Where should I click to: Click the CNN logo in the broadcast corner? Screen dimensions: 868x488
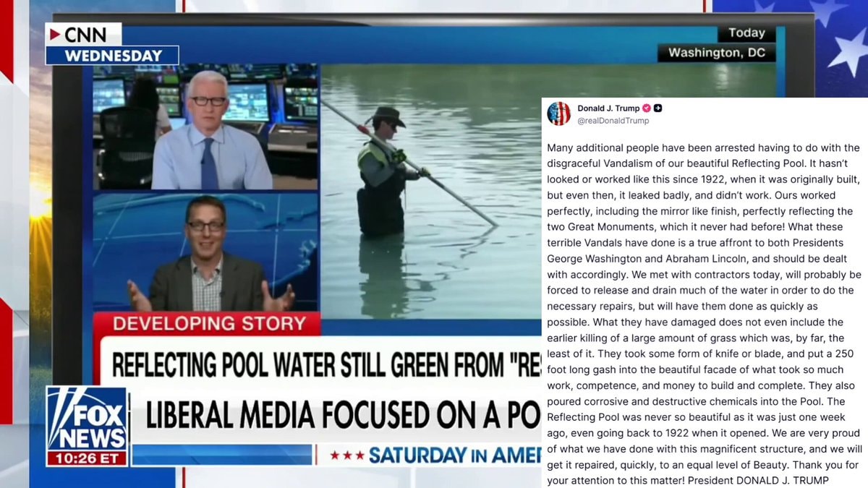coord(83,34)
